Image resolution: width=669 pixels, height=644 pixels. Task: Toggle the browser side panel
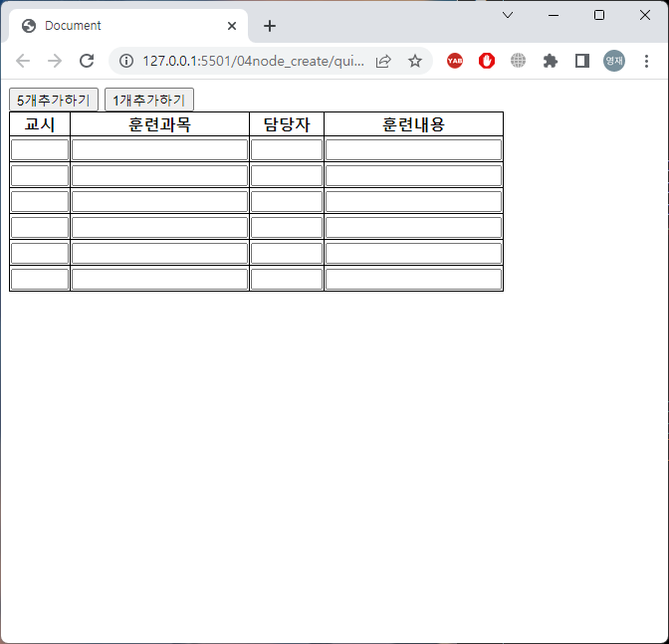pyautogui.click(x=582, y=61)
